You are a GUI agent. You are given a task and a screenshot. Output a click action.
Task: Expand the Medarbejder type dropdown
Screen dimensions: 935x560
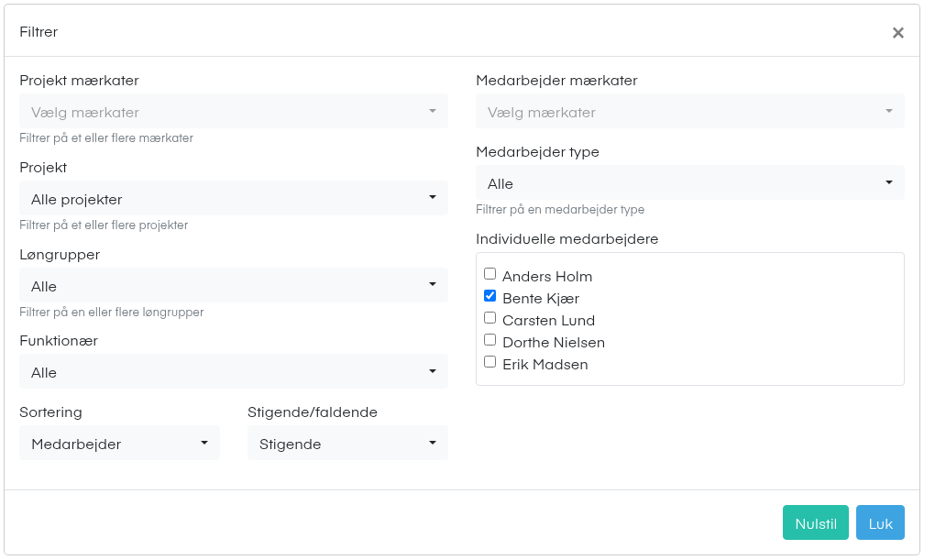click(x=690, y=183)
